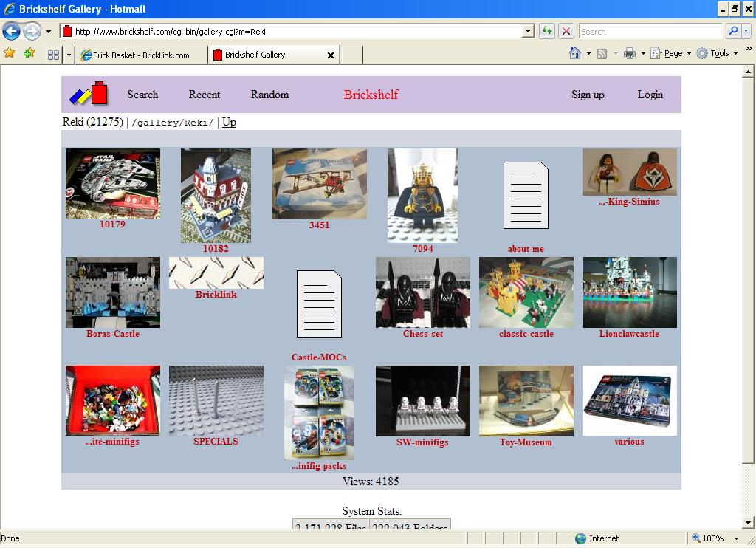The width and height of the screenshot is (756, 548).
Task: Open the 10179 Millennium Falcon thumbnail
Action: coord(113,183)
